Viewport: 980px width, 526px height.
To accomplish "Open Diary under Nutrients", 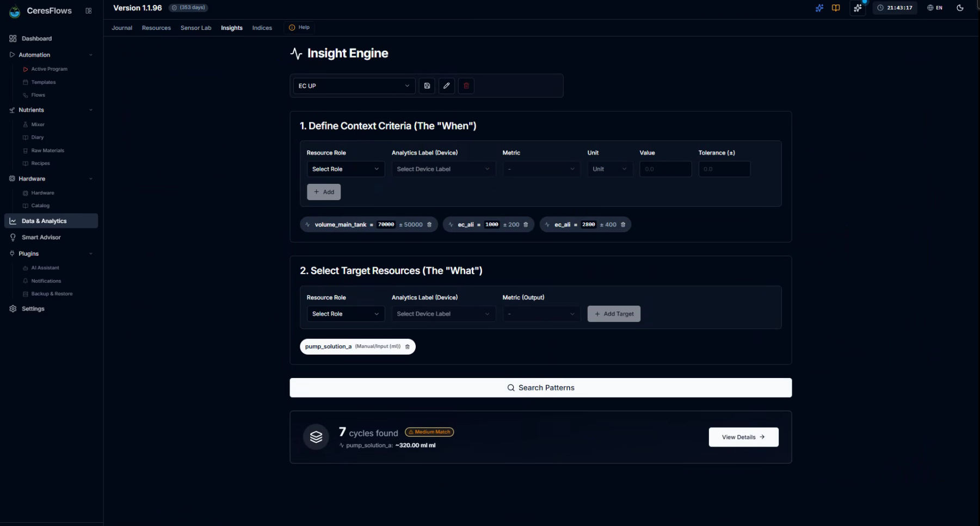I will pos(37,138).
